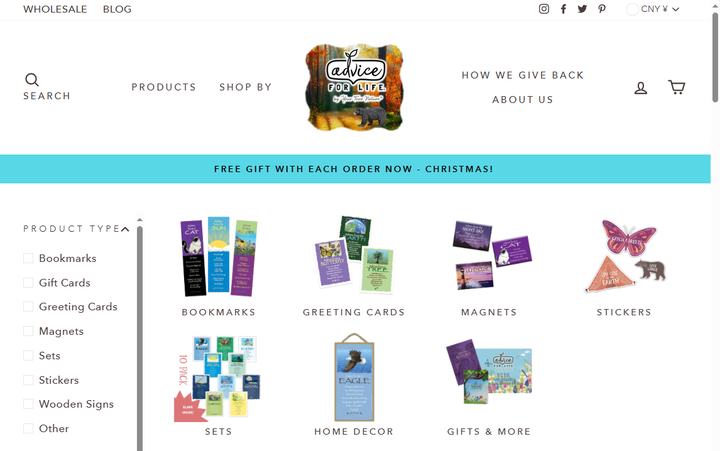This screenshot has width=720, height=451.
Task: Click the search magnifier icon
Action: pyautogui.click(x=32, y=80)
